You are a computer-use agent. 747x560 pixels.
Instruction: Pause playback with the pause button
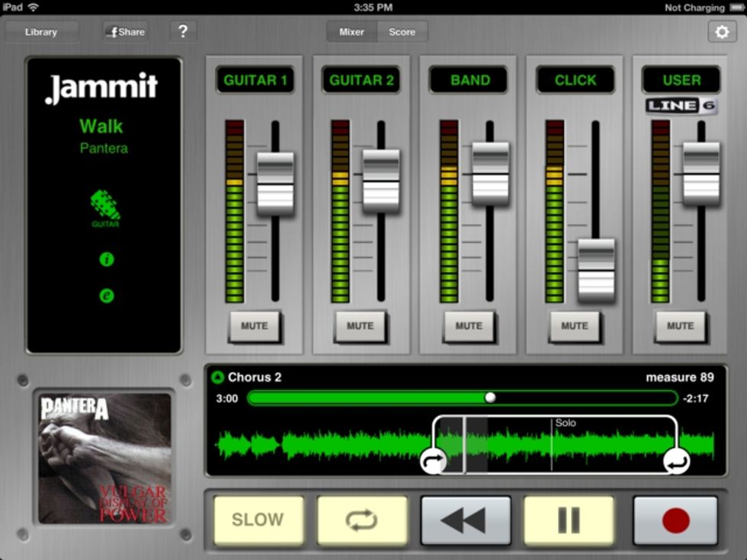tap(569, 520)
